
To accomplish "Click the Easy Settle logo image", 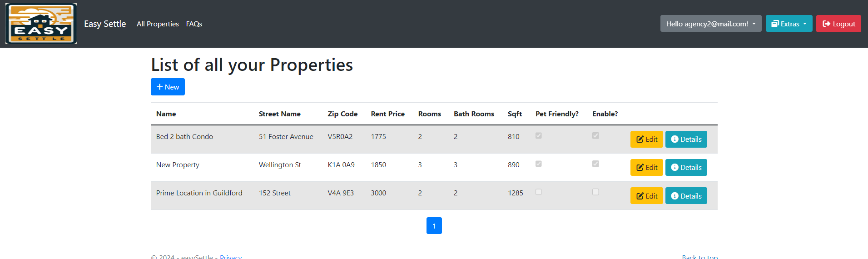I will click(41, 24).
